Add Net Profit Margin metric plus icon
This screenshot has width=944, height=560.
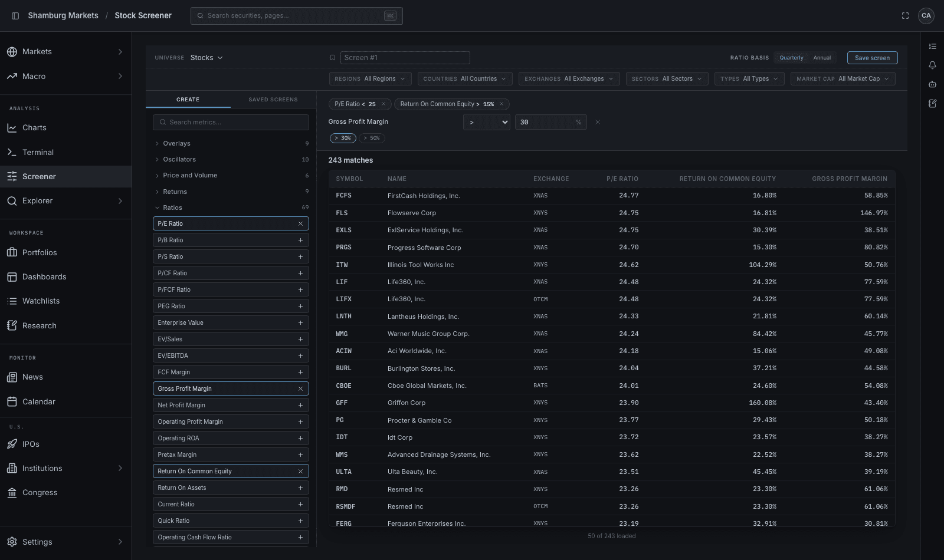click(x=300, y=406)
